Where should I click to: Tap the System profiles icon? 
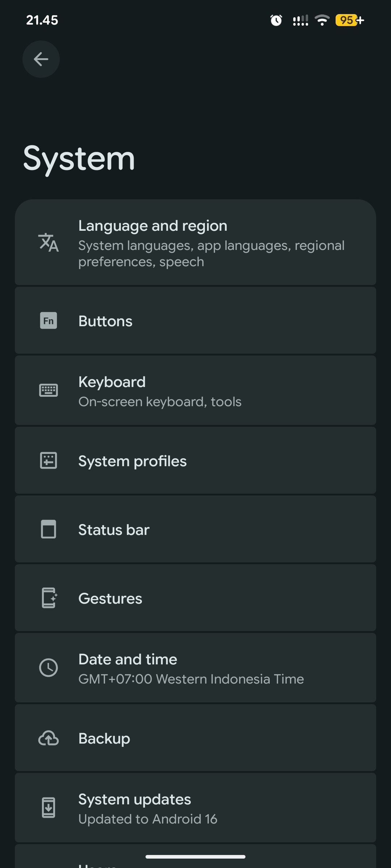pyautogui.click(x=49, y=460)
